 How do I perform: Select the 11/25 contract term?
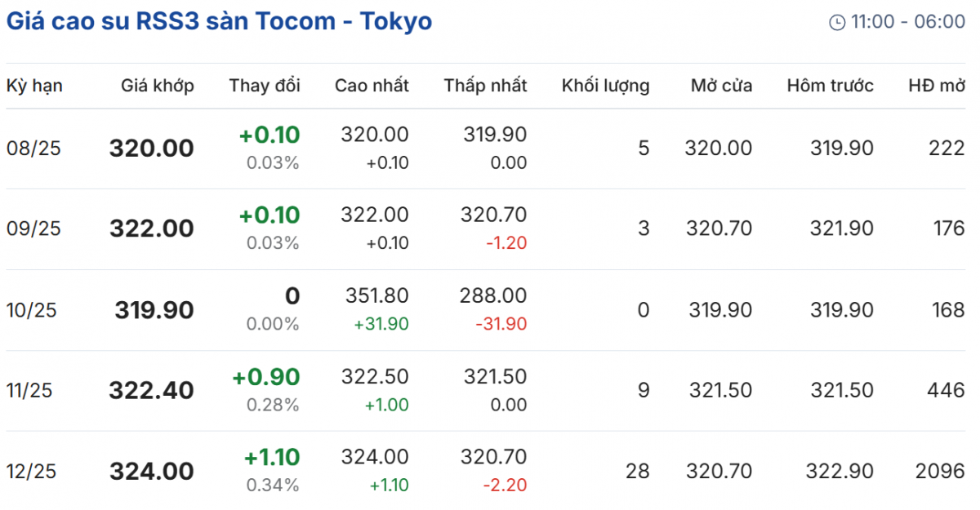pos(29,391)
